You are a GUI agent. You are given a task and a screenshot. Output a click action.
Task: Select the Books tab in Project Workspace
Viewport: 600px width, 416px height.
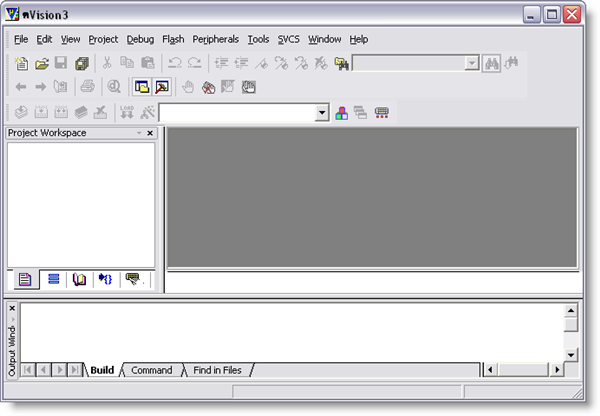pos(79,279)
